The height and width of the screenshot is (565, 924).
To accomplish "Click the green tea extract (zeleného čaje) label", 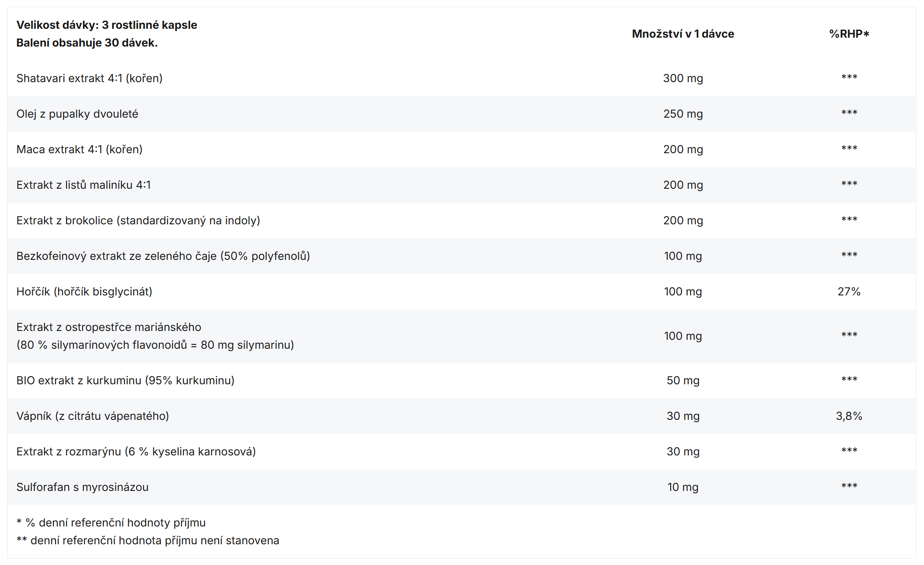I will pyautogui.click(x=163, y=256).
